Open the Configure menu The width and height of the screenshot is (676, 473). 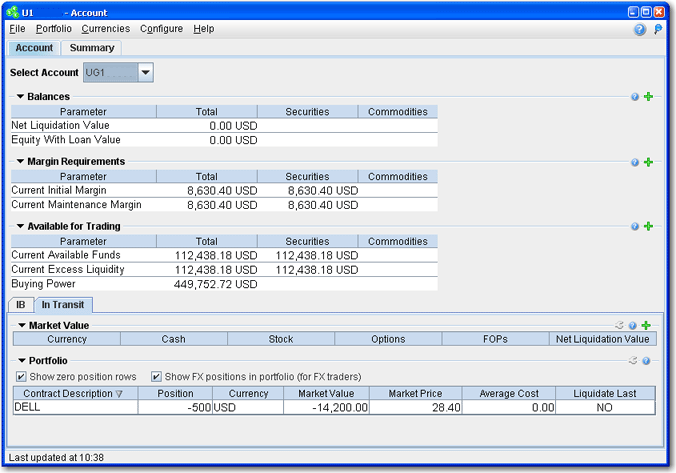coord(161,29)
